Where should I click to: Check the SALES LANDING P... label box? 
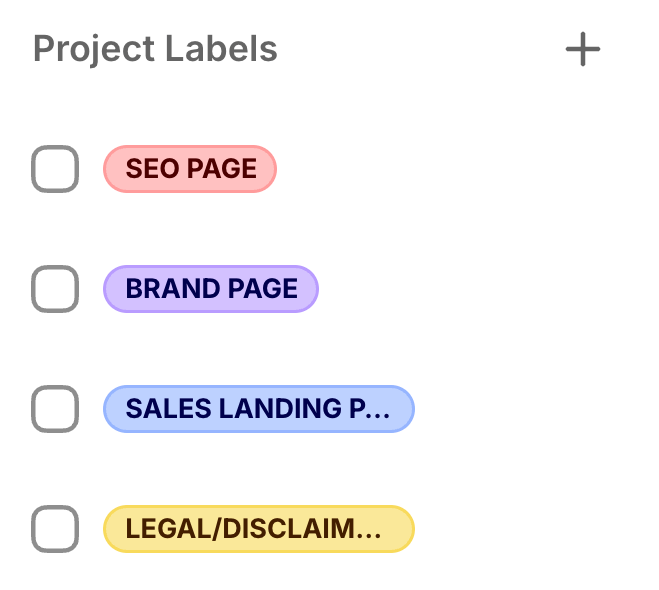tap(55, 409)
